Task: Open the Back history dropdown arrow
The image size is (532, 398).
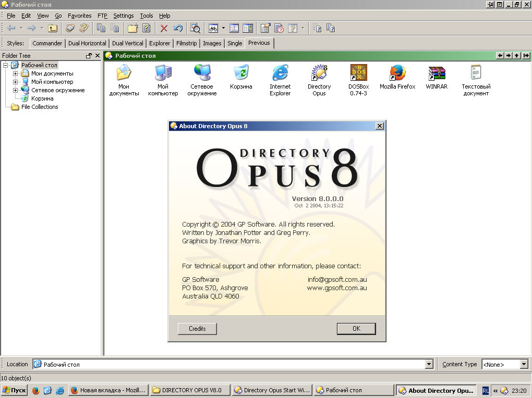Action: click(21, 28)
